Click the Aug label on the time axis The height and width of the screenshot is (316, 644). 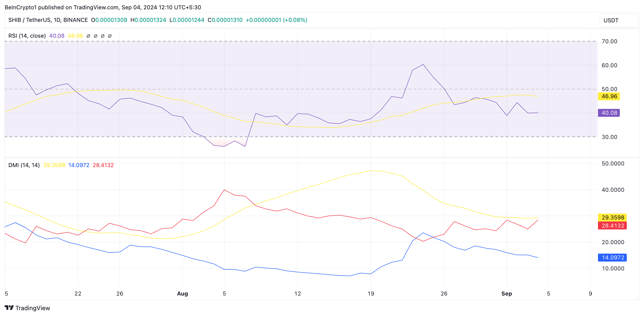pos(182,293)
